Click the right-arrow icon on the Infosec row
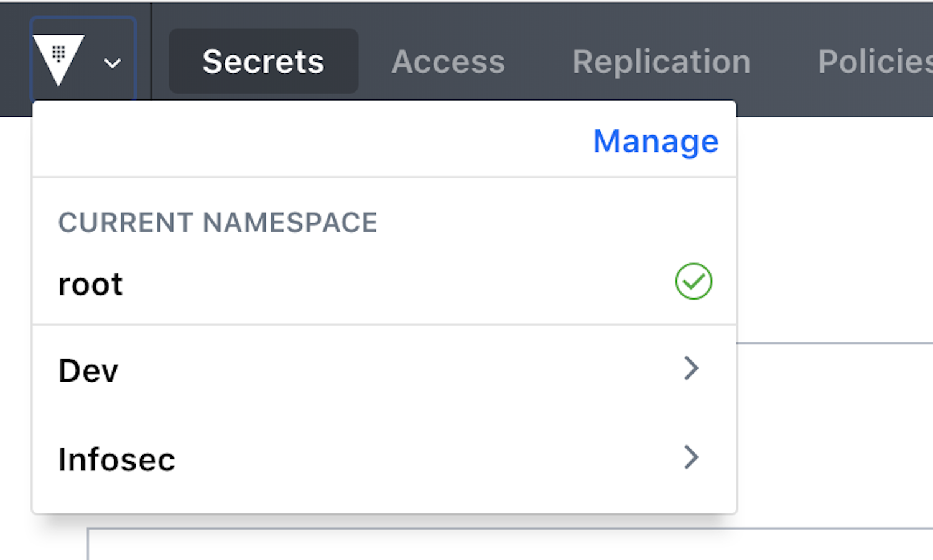This screenshot has width=933, height=560. [691, 458]
